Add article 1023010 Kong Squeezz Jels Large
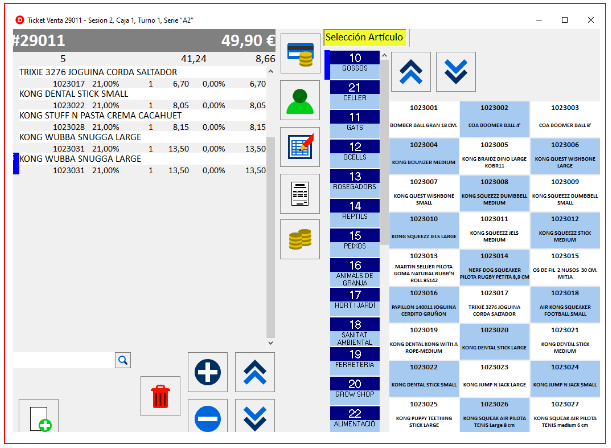Image resolution: width=611 pixels, height=448 pixels. (424, 230)
